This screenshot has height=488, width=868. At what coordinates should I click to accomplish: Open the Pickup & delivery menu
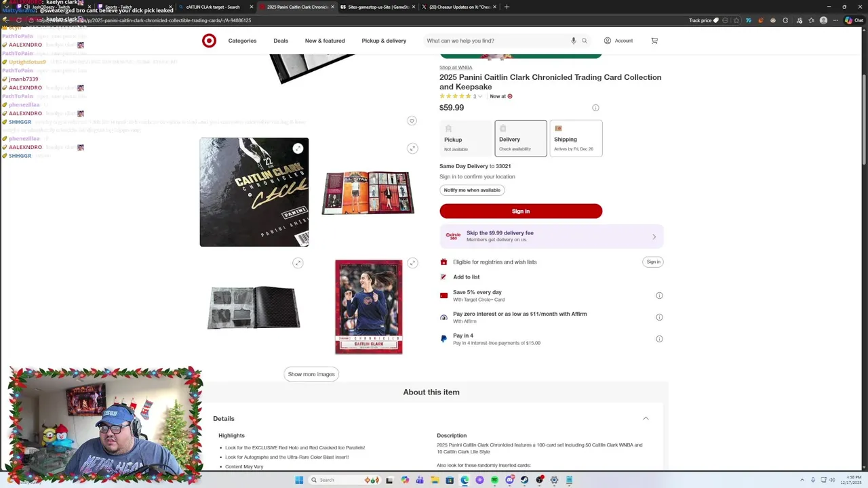point(384,41)
